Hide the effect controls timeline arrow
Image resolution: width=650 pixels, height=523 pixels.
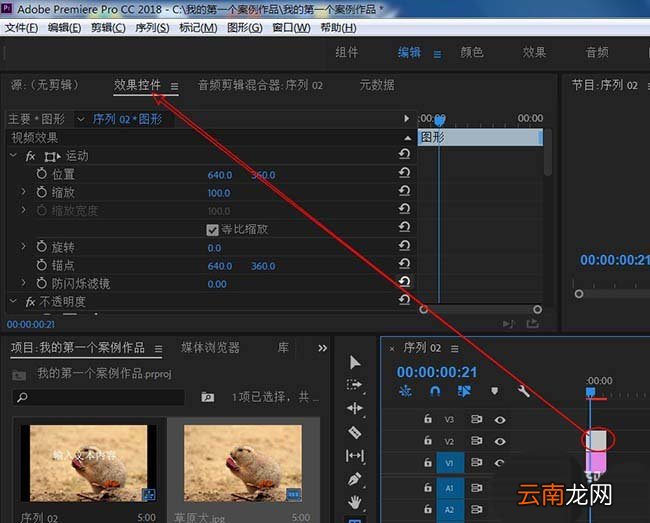(x=406, y=119)
